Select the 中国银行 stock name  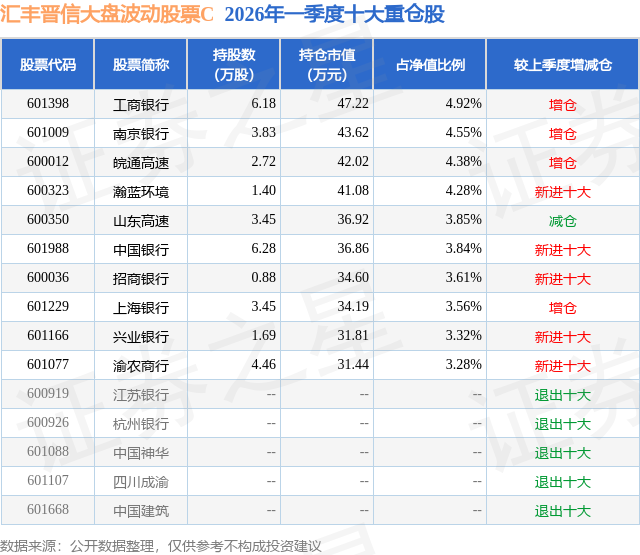pyautogui.click(x=141, y=250)
